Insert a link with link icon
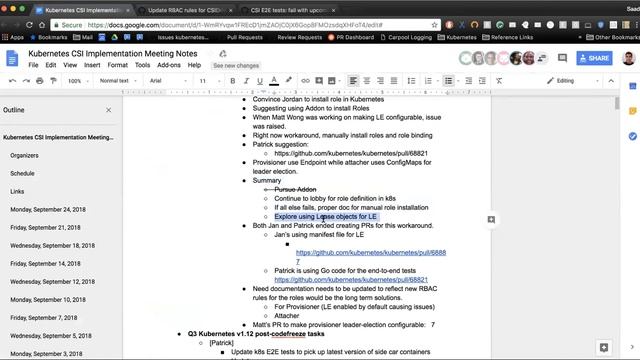 [305, 81]
